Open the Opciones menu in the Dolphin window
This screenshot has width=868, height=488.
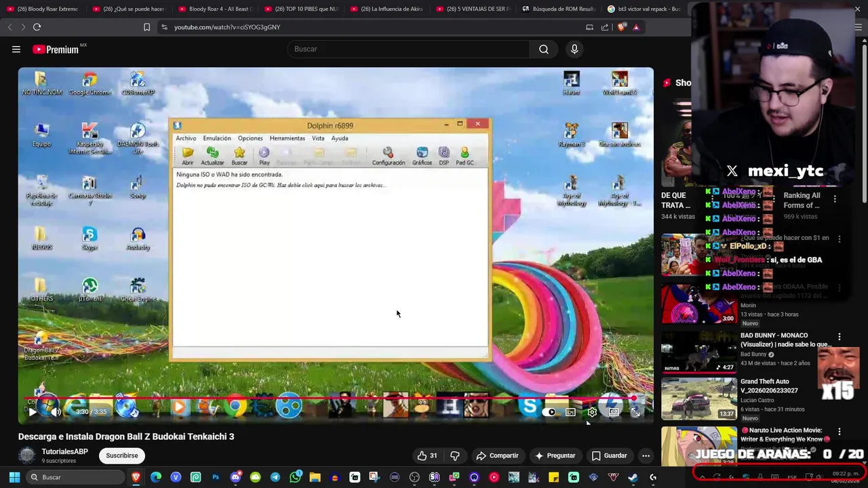(250, 138)
